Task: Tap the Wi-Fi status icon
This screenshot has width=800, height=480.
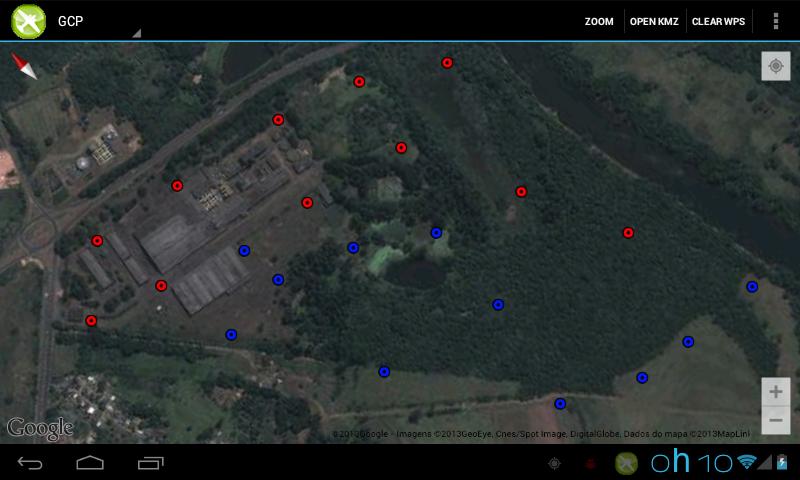Action: [x=746, y=462]
